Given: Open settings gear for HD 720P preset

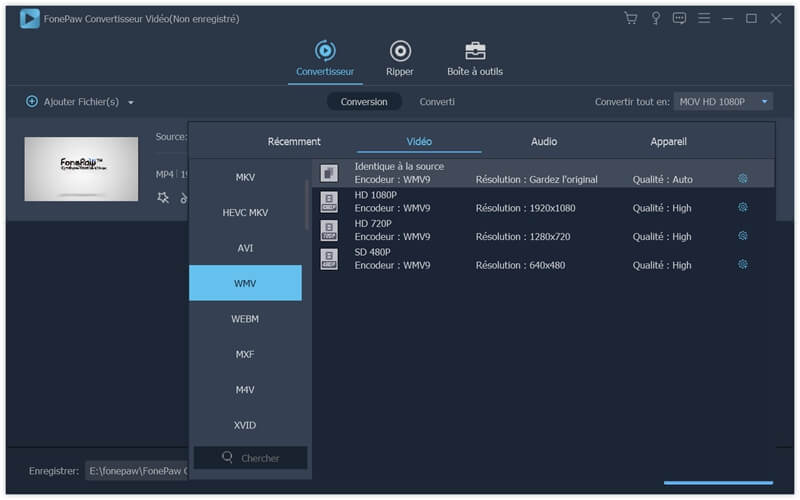Looking at the screenshot, I should (x=743, y=235).
